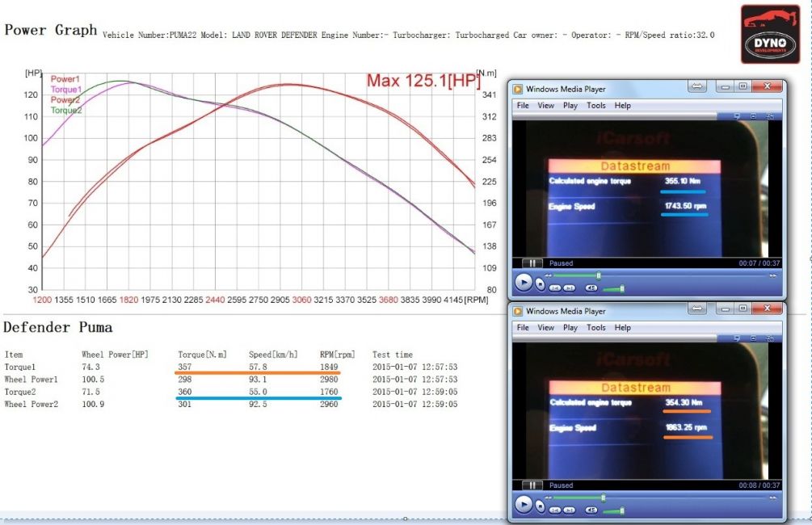
Task: Click the Media Player title icon, 00:08 window
Action: pos(517,311)
